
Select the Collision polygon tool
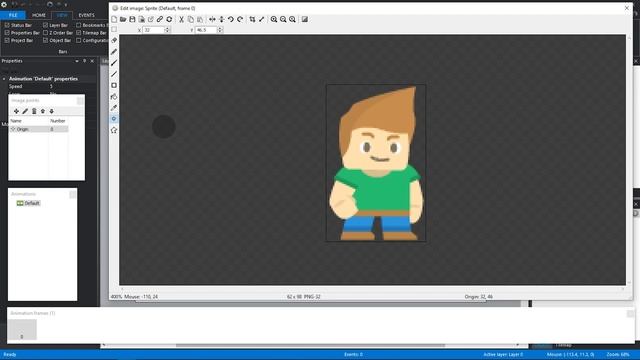[114, 130]
